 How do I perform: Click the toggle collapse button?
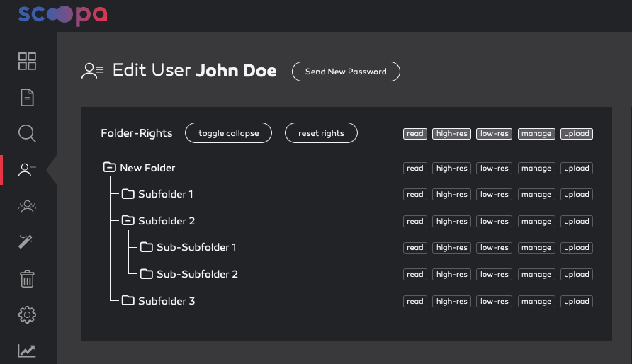229,133
